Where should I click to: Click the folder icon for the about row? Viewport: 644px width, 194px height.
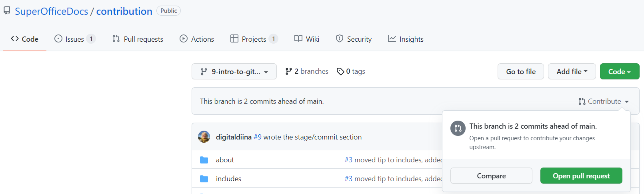click(204, 160)
